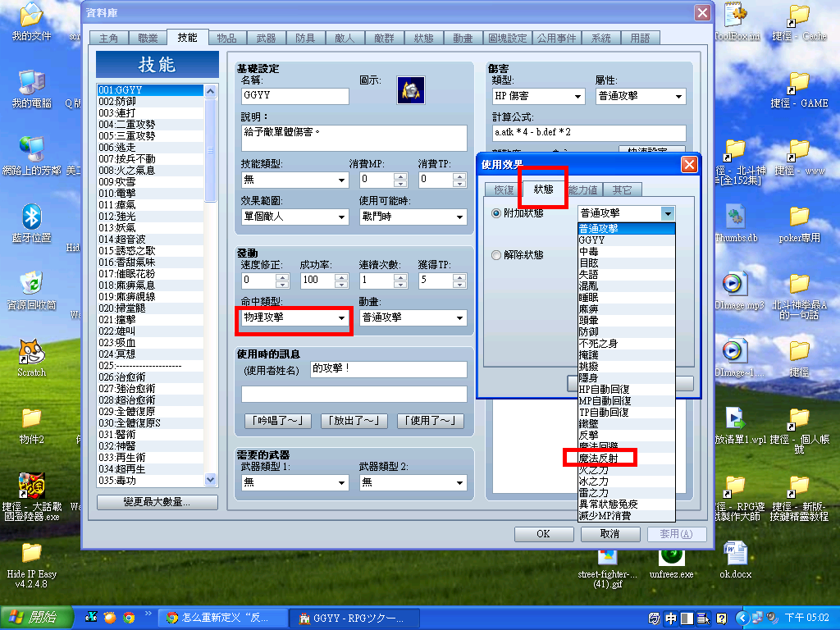Click the GGYY skill icon image
This screenshot has width=840, height=630.
click(410, 90)
